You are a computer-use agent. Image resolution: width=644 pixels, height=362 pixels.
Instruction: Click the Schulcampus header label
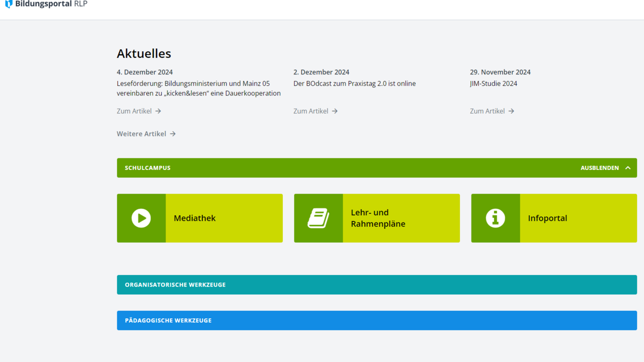[148, 168]
